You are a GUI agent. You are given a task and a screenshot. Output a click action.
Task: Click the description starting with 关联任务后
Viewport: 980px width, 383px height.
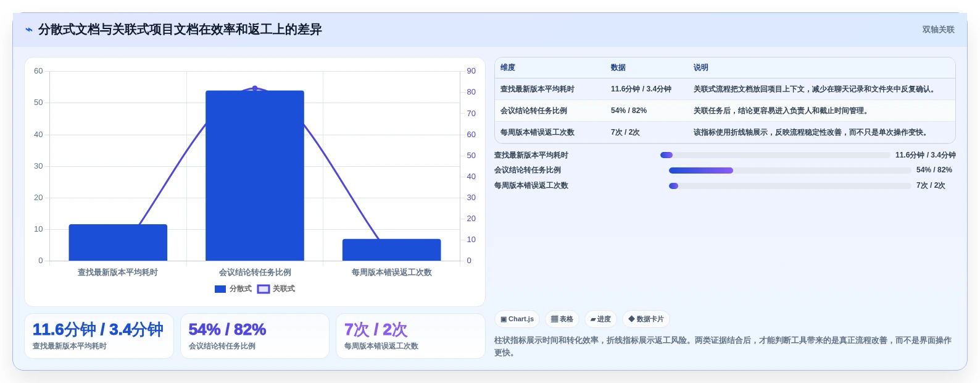(x=782, y=111)
